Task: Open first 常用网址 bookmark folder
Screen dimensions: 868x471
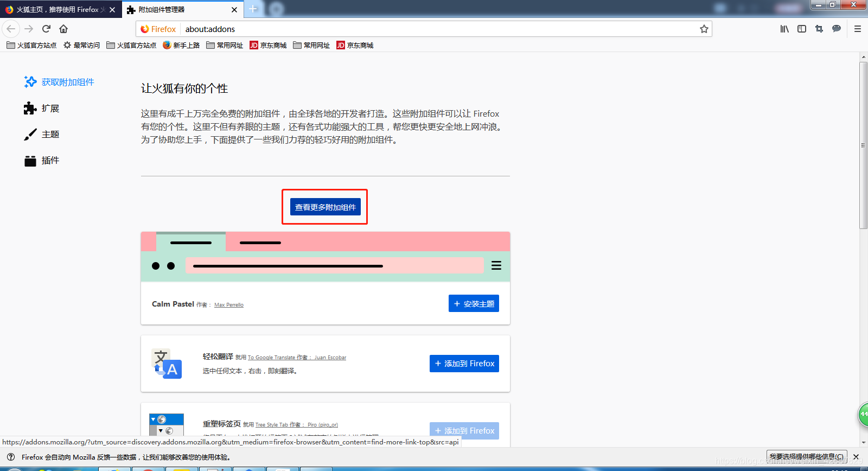Action: (225, 45)
